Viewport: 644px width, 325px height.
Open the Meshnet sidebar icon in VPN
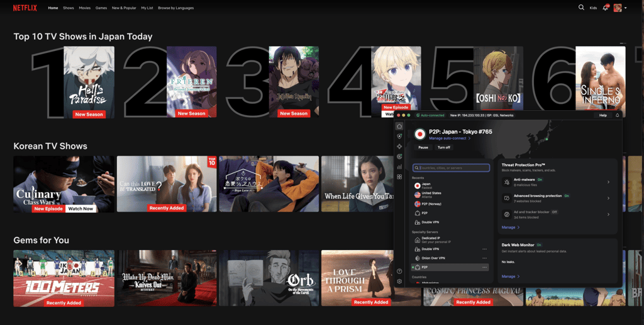[x=399, y=147]
